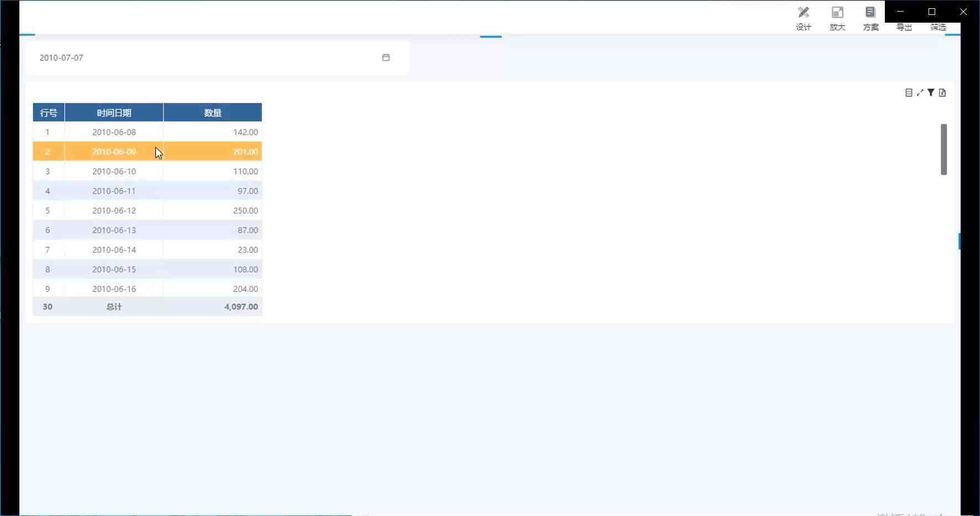The image size is (980, 516).
Task: Select the cell 2010-06-10
Action: pos(114,171)
